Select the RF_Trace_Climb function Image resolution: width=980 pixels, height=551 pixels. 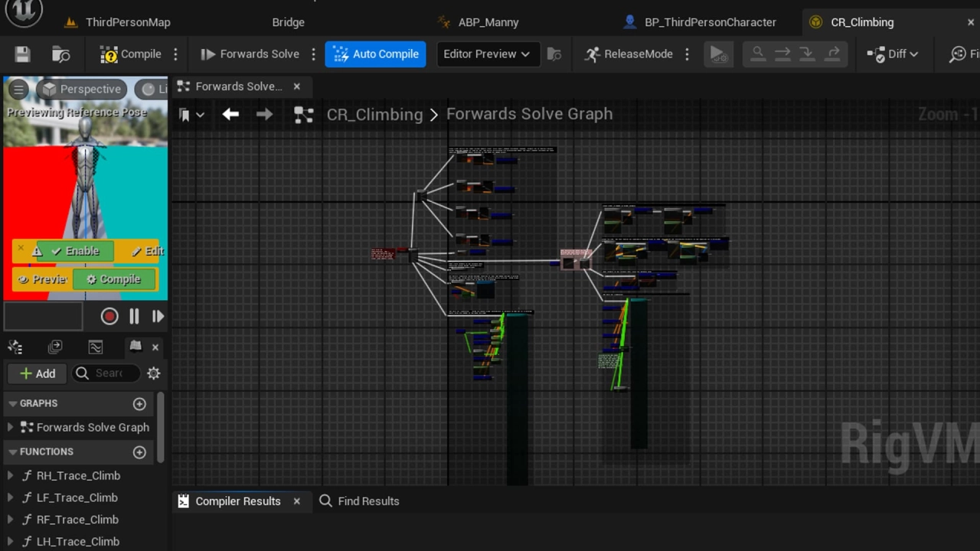coord(77,520)
